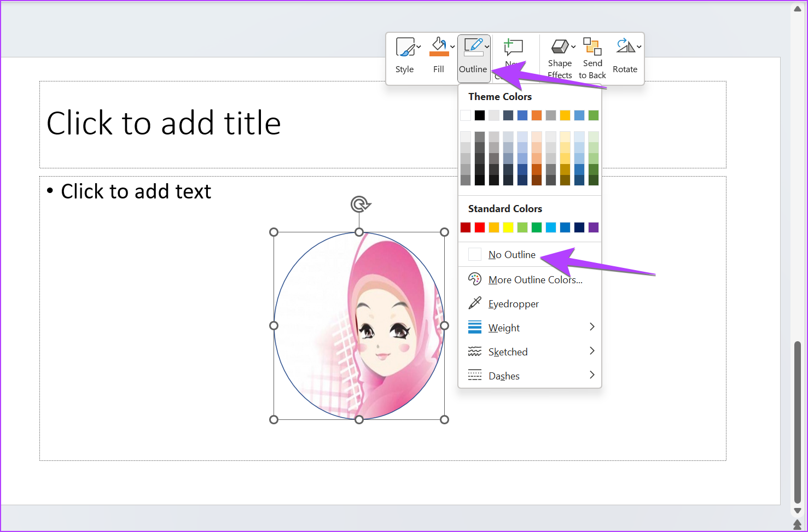Click the rotation handle above the circle
The height and width of the screenshot is (532, 808).
click(x=359, y=203)
